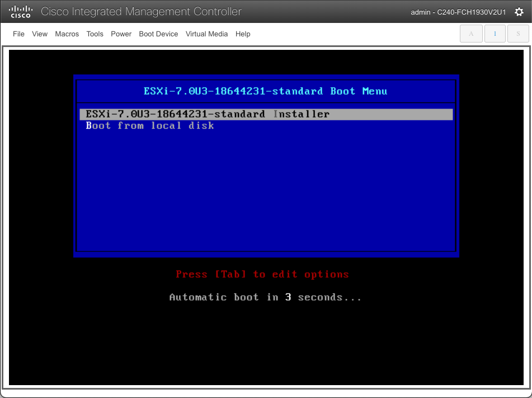Click the Cisco logo
Image resolution: width=532 pixels, height=398 pixels.
(21, 12)
